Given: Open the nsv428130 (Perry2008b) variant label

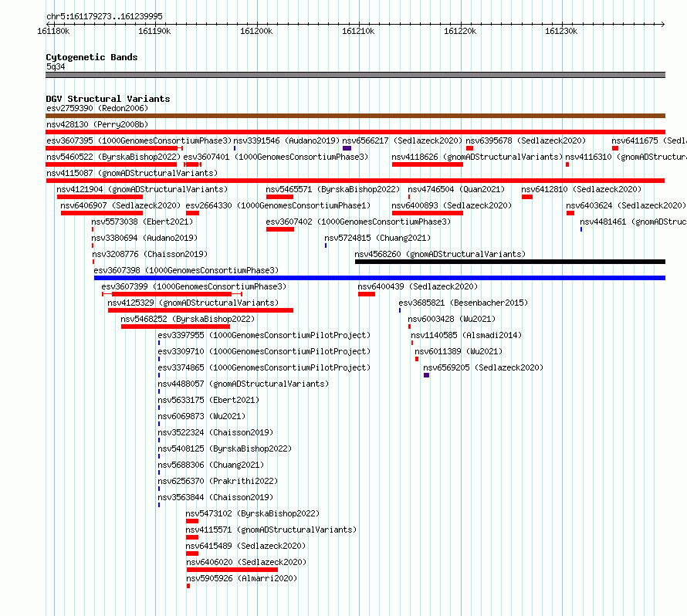Looking at the screenshot, I should coord(97,124).
